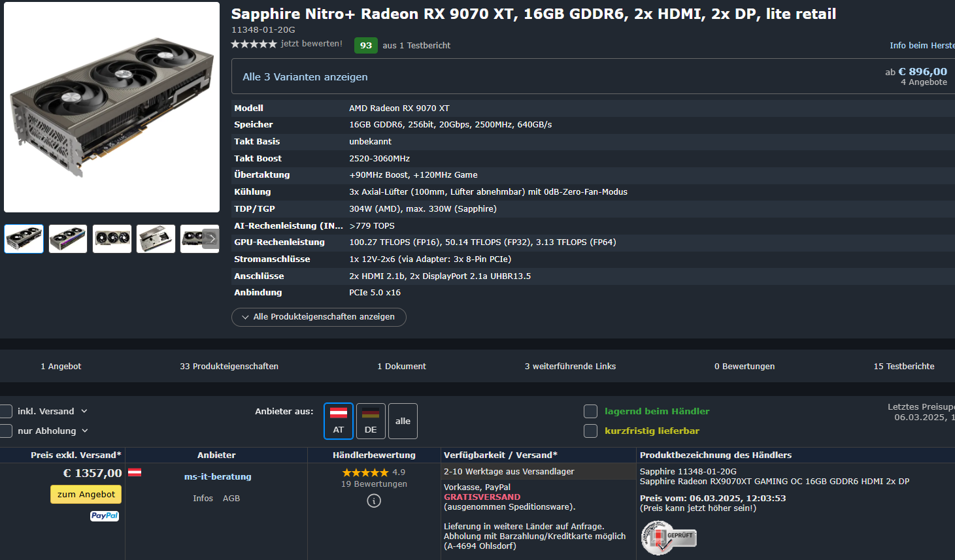This screenshot has height=560, width=955.
Task: Switch to the '1 Angebot' tab
Action: (61, 367)
